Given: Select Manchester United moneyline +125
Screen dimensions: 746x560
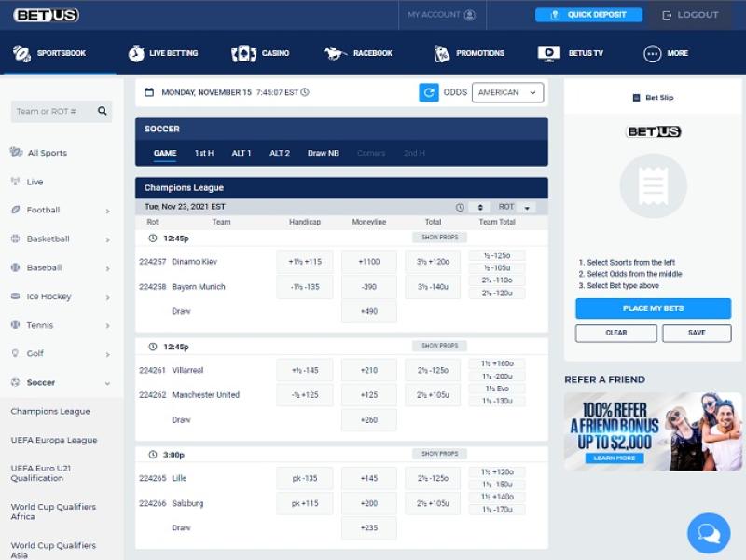Looking at the screenshot, I should pyautogui.click(x=368, y=395).
